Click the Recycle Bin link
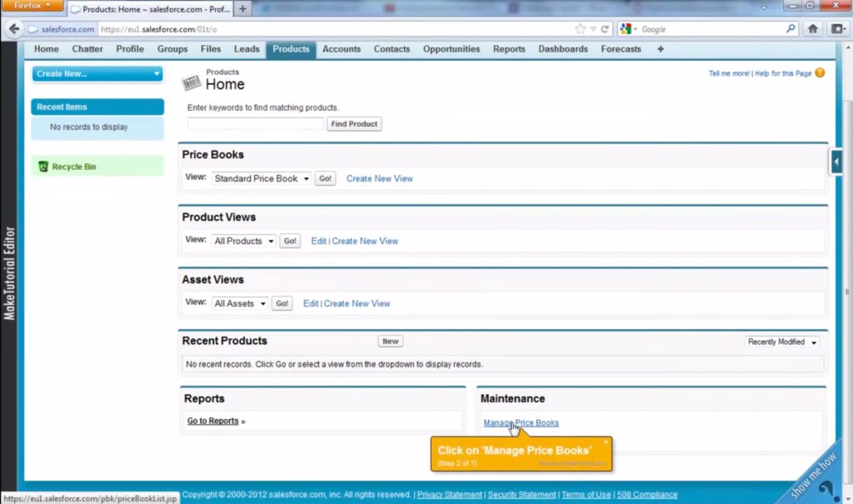Viewport: 853px width, 504px height. (x=74, y=167)
